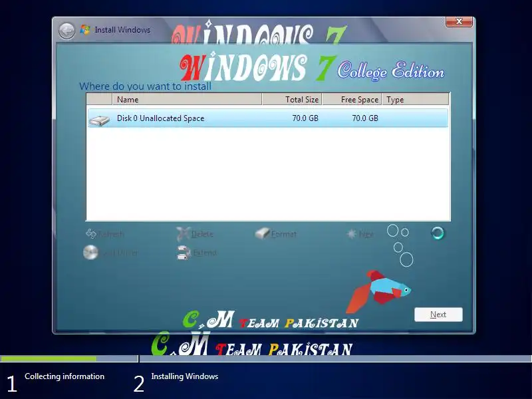Click the Collecting information step label
The image size is (532, 399).
[65, 376]
